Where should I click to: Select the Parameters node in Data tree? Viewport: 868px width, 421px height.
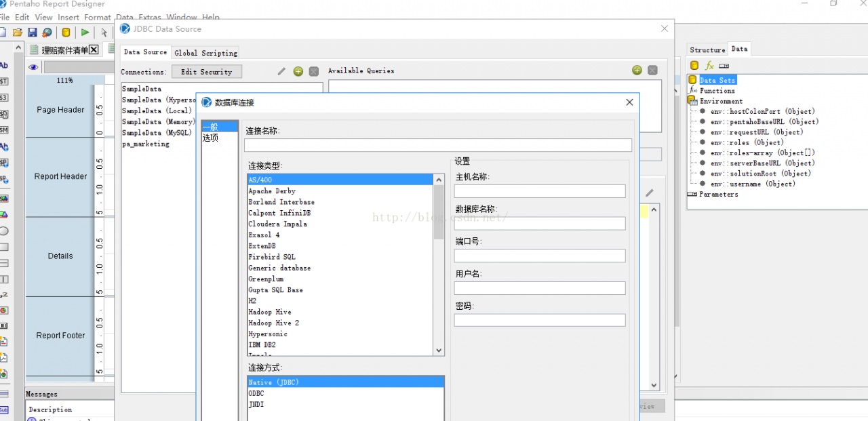(x=719, y=195)
